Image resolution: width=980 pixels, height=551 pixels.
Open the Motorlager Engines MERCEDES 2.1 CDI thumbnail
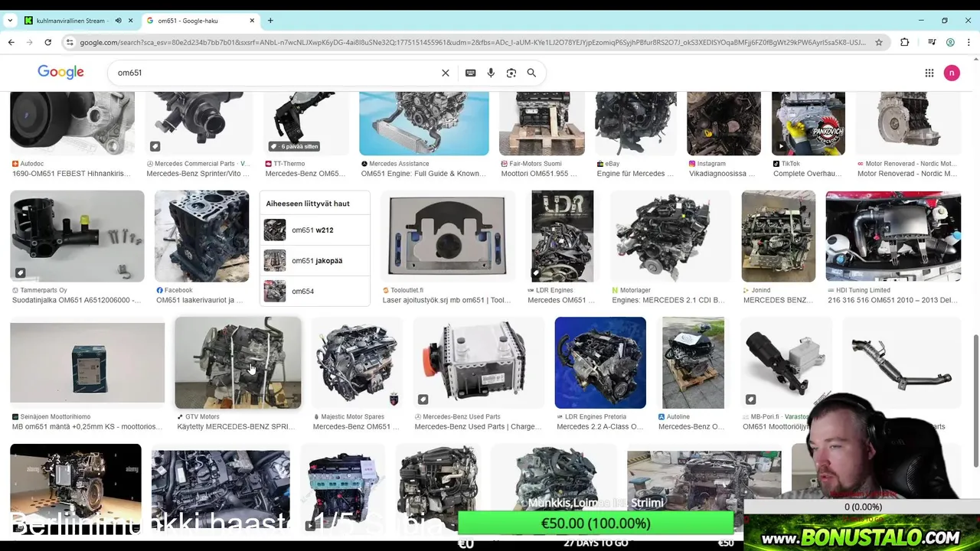click(671, 236)
